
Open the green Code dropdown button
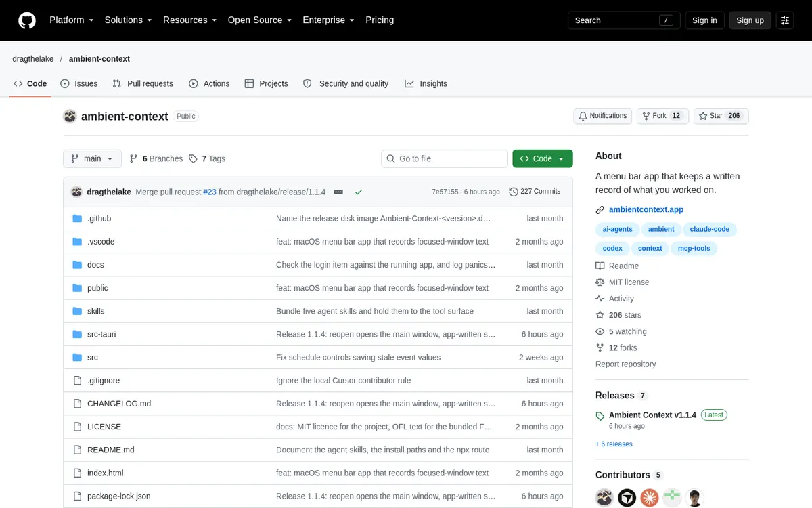pos(543,158)
